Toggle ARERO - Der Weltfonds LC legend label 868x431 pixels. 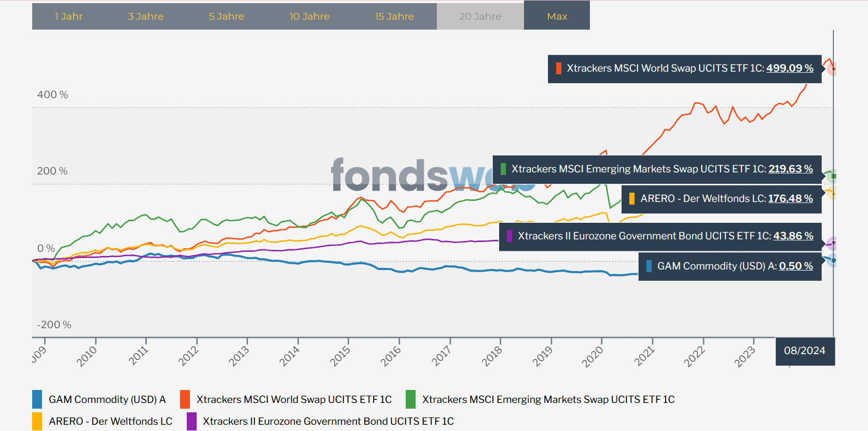(111, 421)
